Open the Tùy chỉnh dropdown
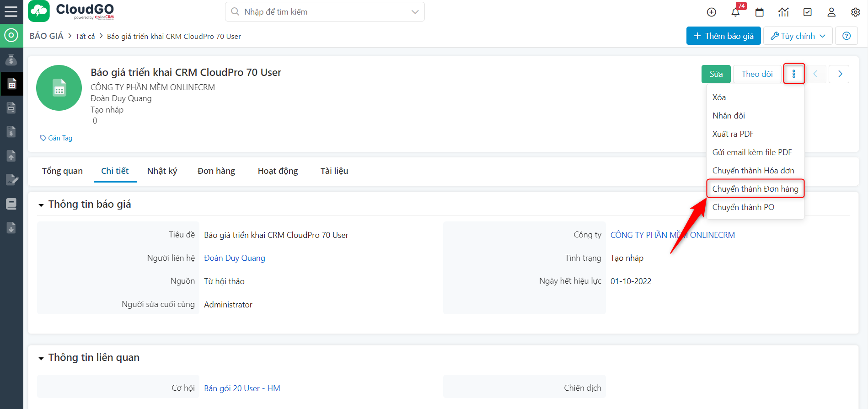This screenshot has height=409, width=868. (x=798, y=36)
